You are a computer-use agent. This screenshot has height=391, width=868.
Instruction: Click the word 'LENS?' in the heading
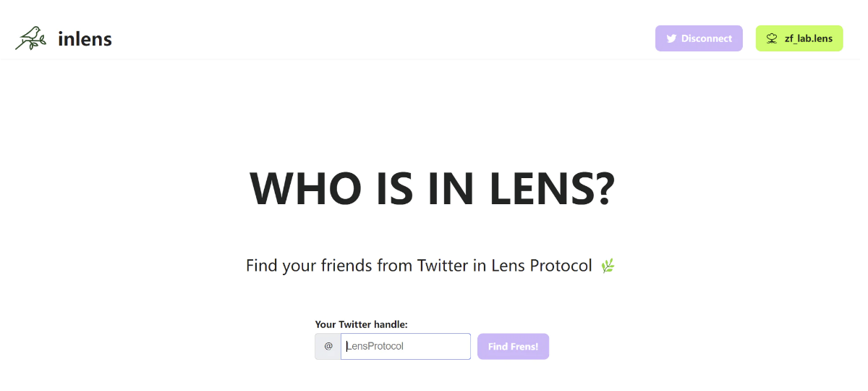(x=553, y=189)
